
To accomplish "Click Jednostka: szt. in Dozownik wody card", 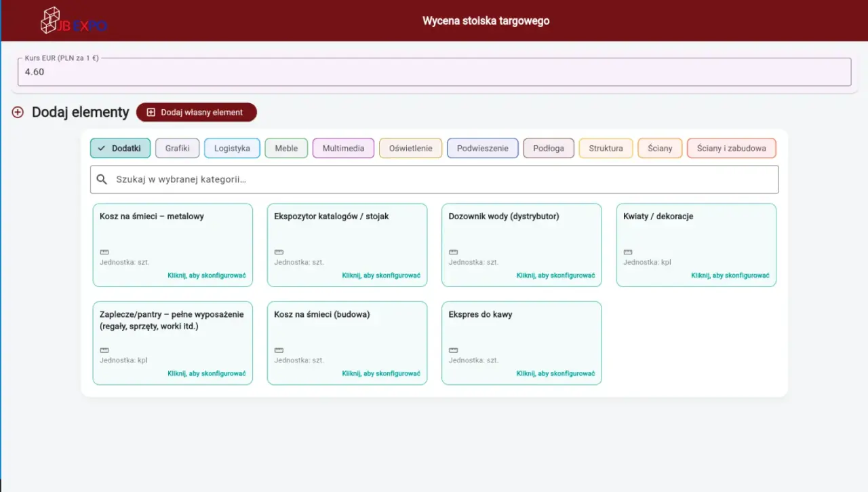I will pos(473,262).
